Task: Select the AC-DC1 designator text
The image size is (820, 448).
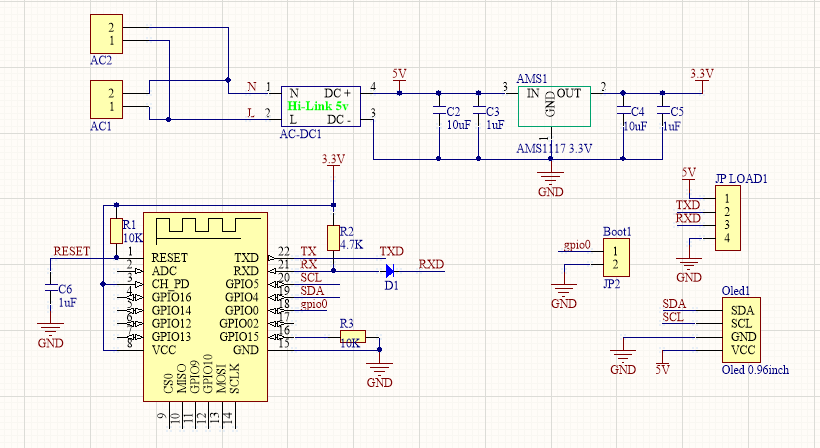Action: [300, 134]
